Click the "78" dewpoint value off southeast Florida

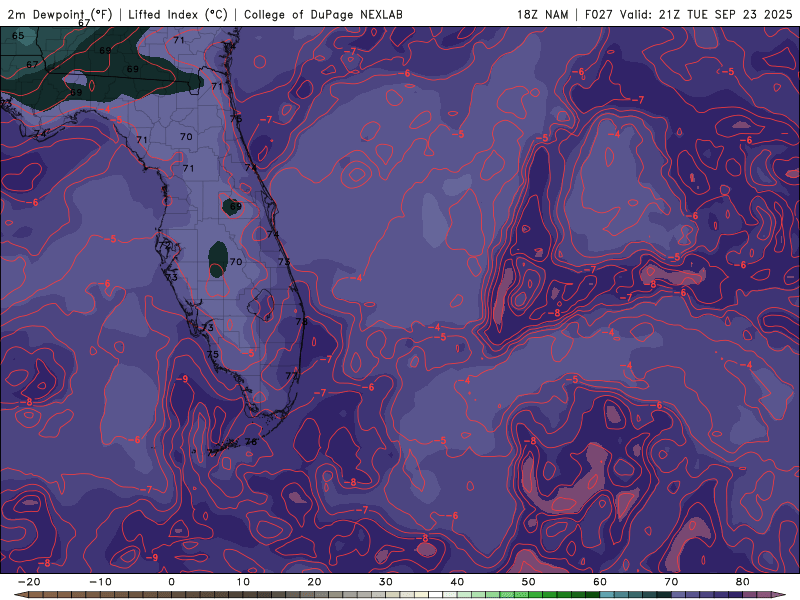tap(302, 321)
